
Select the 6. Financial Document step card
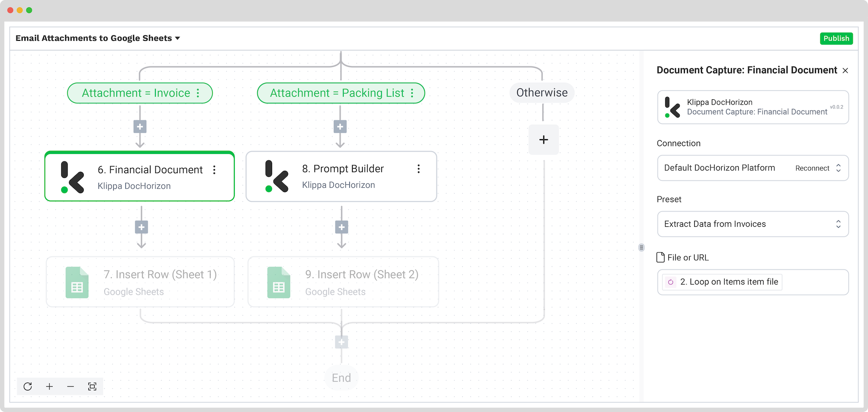tap(140, 176)
